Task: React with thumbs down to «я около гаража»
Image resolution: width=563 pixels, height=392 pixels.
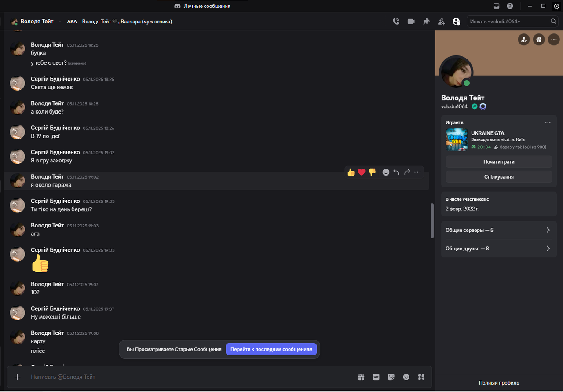Action: pos(372,172)
